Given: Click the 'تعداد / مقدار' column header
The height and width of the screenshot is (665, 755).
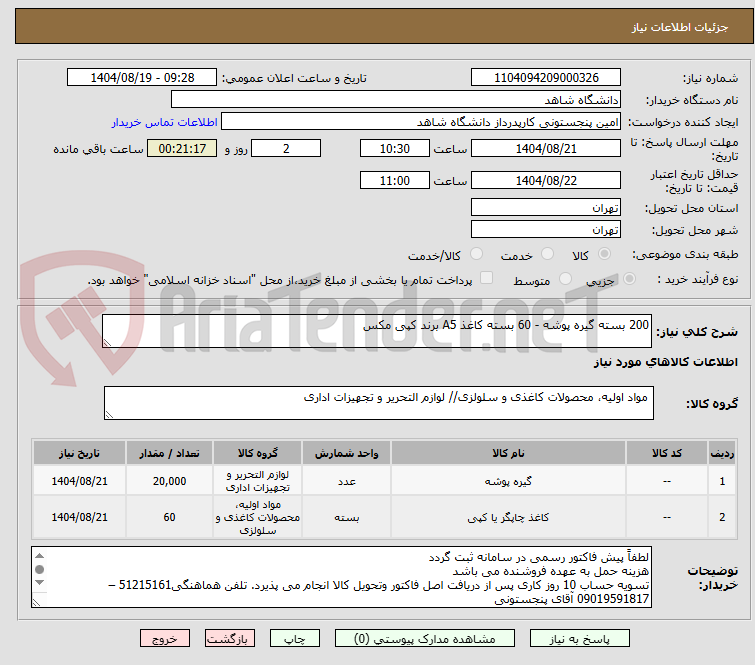Looking at the screenshot, I should point(169,453).
